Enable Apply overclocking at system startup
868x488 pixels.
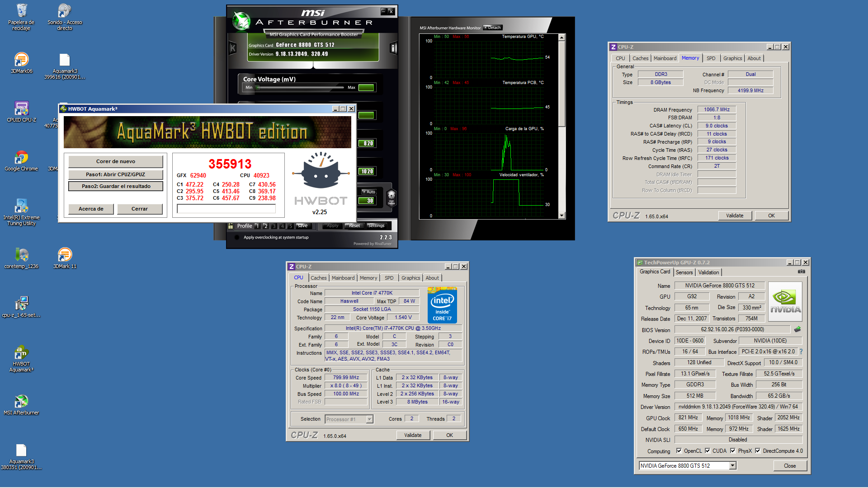pyautogui.click(x=237, y=237)
